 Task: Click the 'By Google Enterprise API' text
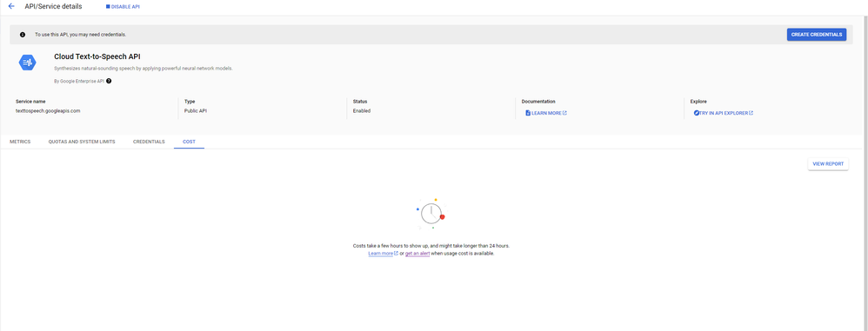click(x=79, y=81)
